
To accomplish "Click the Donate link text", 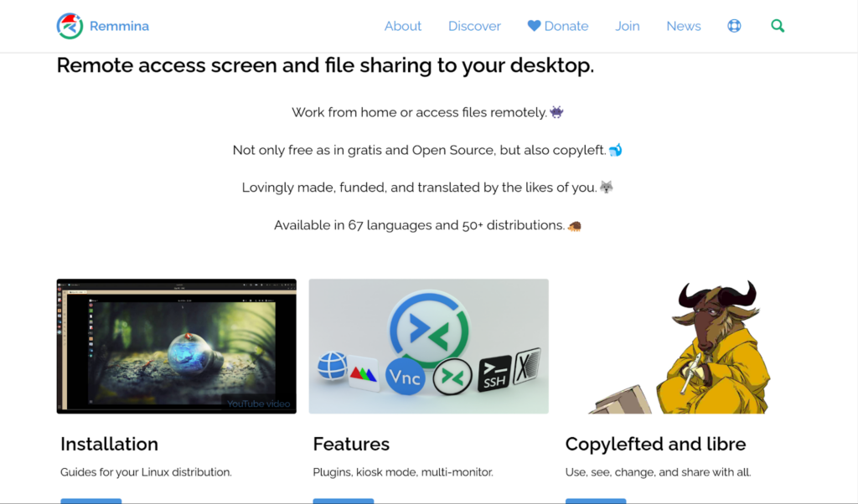I will [x=566, y=26].
